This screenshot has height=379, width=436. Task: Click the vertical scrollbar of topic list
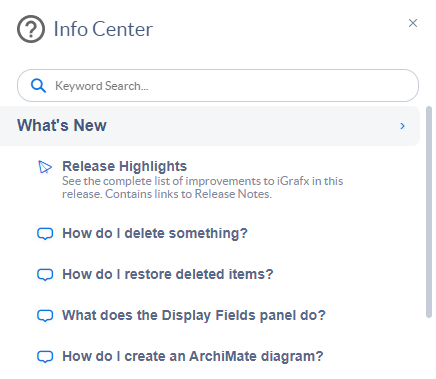[429, 212]
